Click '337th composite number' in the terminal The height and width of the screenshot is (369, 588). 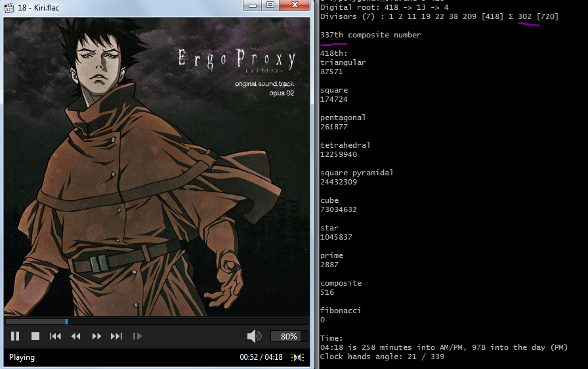pos(371,35)
